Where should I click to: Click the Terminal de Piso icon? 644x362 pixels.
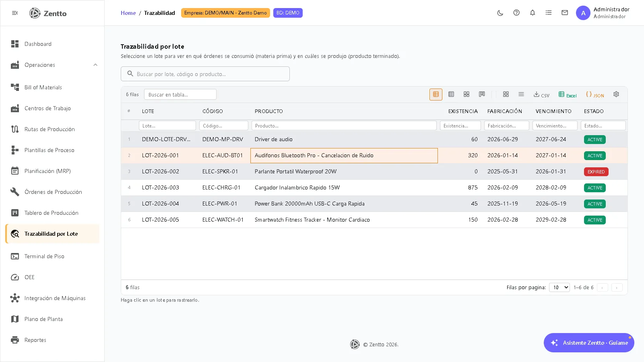pyautogui.click(x=15, y=256)
